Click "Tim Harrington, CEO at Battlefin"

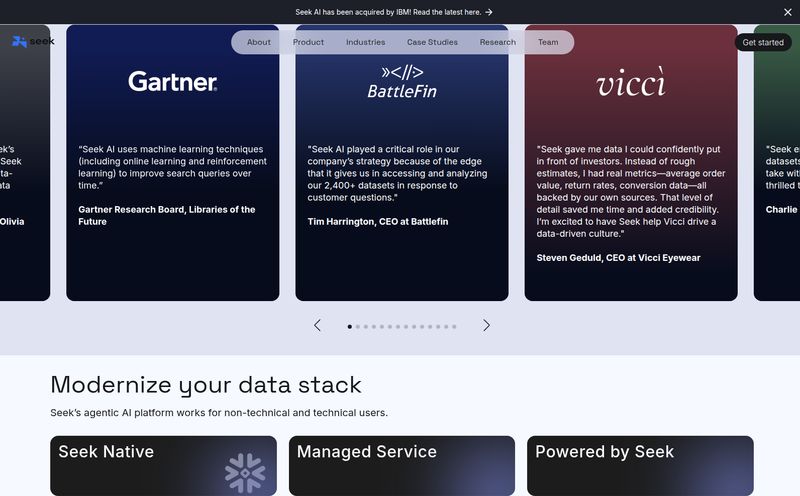pos(378,221)
